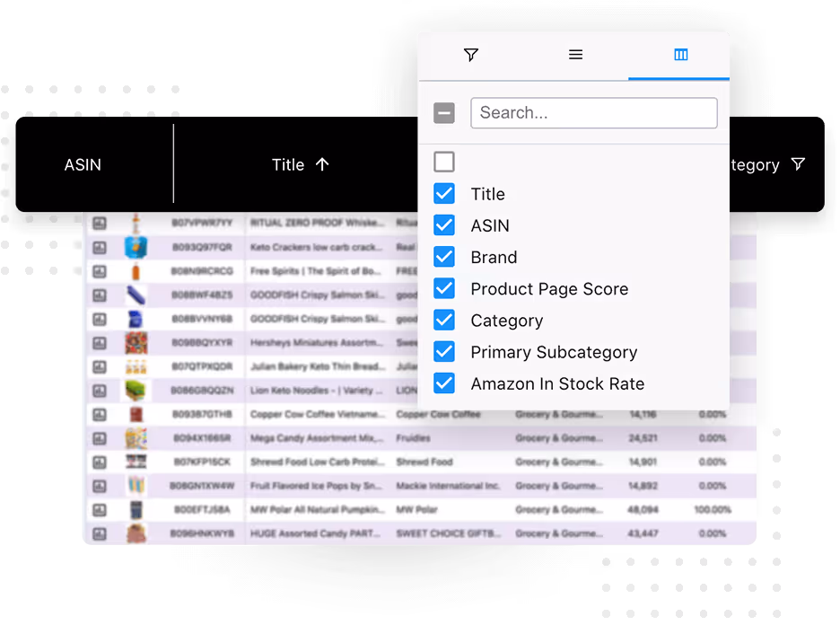Image resolution: width=840 pixels, height=625 pixels.
Task: Click the chart icon in the RITUAL ZERO PROOF row
Action: (100, 223)
